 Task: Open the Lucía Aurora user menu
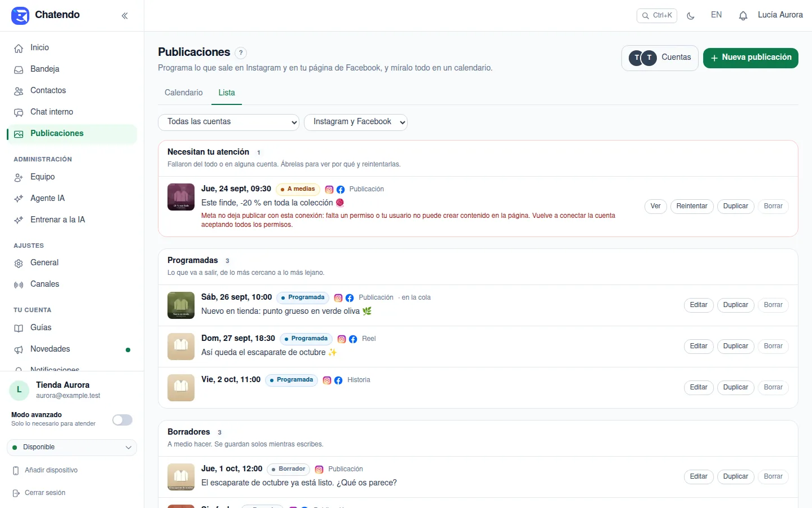tap(780, 15)
